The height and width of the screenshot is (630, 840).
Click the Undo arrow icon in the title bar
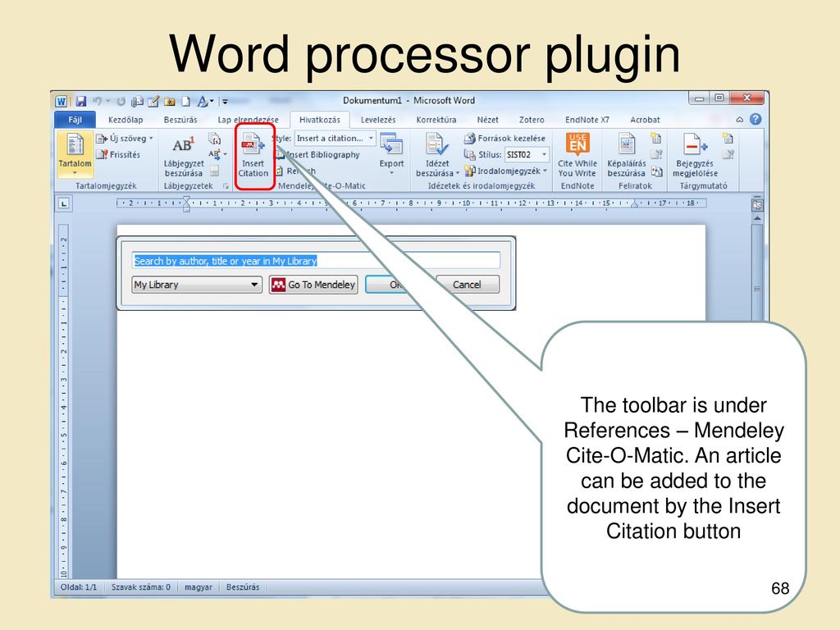click(x=98, y=101)
